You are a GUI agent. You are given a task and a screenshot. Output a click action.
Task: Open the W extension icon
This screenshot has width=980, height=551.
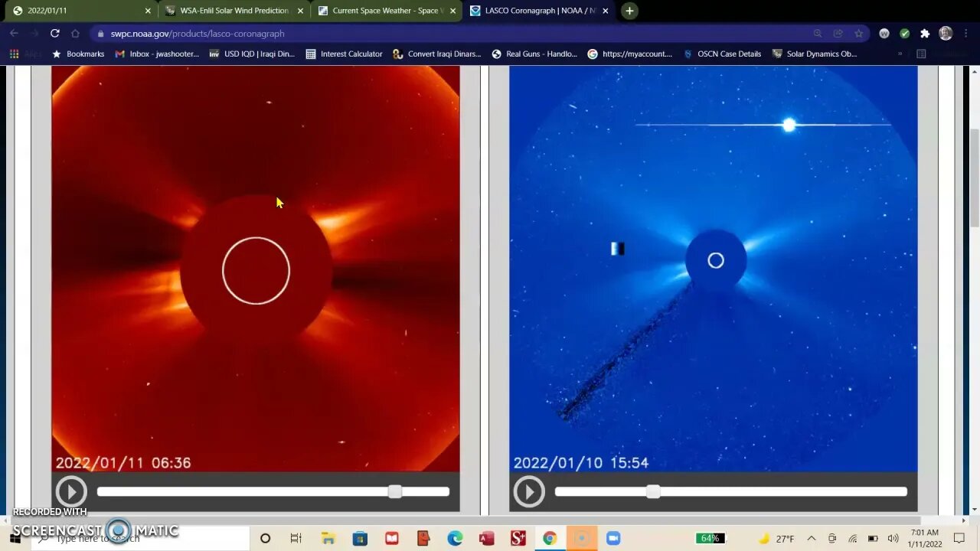(884, 34)
